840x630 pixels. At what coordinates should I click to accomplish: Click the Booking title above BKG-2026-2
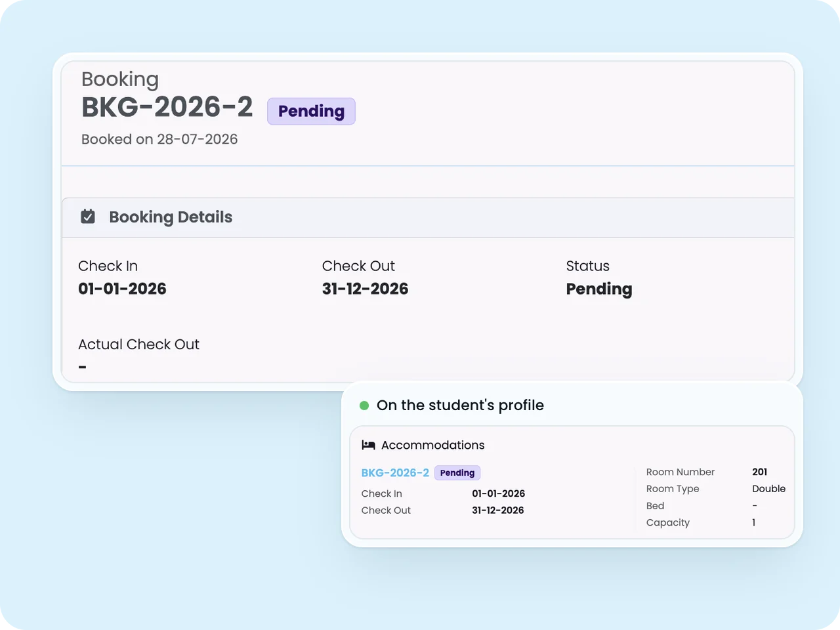click(x=120, y=79)
